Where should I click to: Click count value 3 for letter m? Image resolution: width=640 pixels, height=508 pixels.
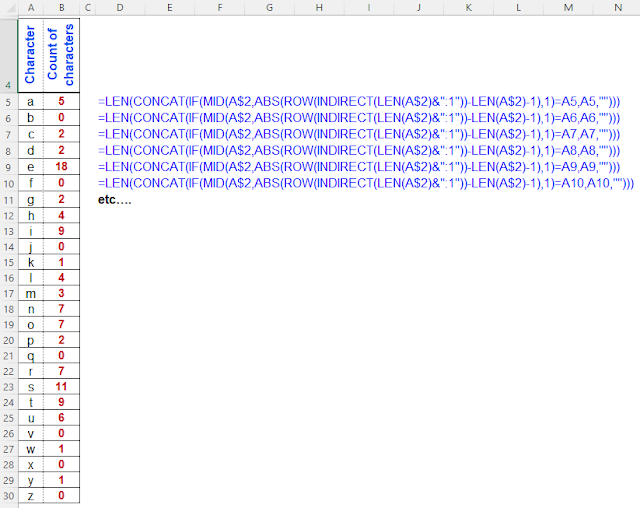[62, 293]
